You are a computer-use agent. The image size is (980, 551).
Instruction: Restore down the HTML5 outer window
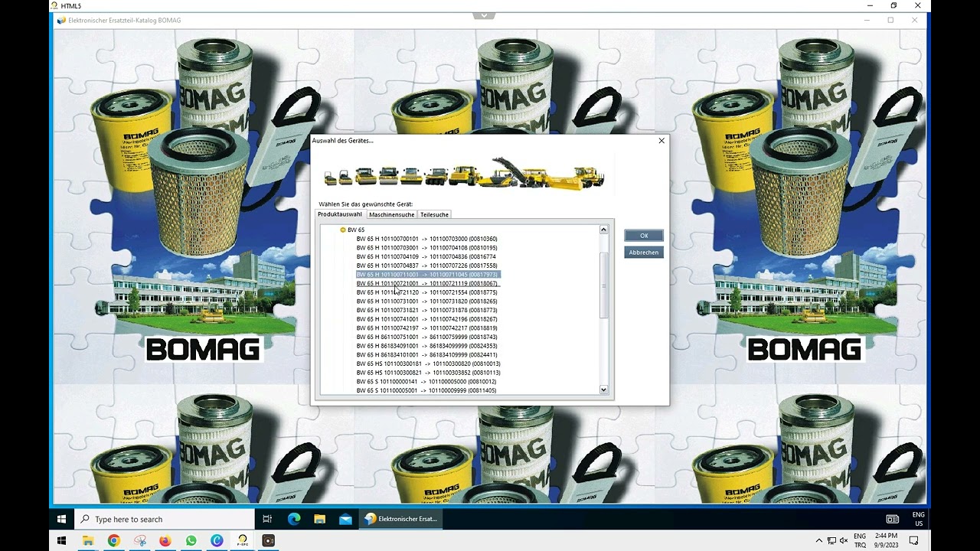click(x=893, y=5)
